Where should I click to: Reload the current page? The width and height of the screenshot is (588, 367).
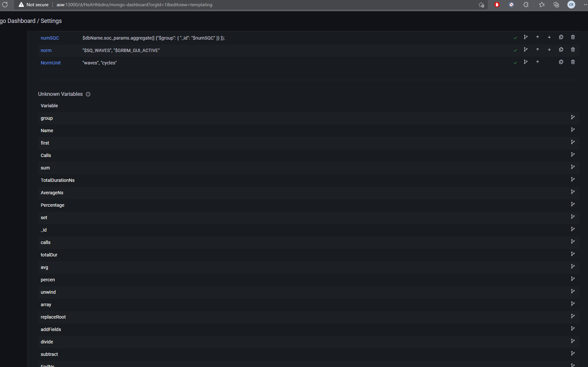[5, 5]
